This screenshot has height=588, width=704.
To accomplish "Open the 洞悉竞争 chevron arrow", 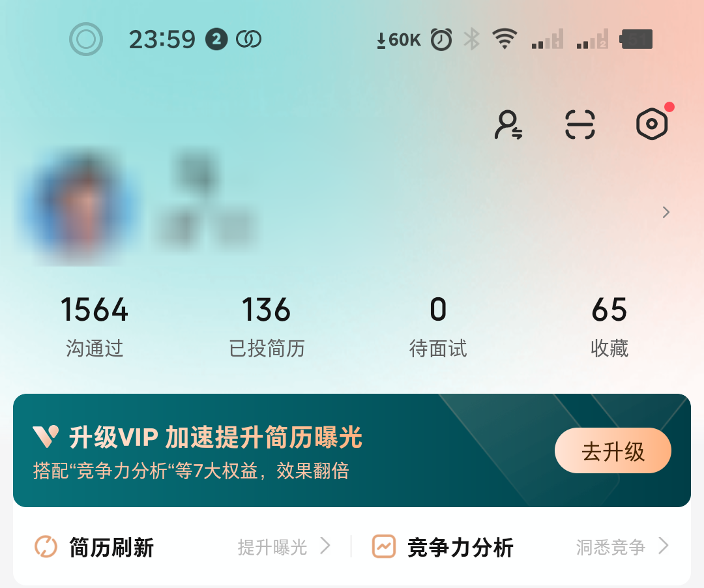I will click(664, 546).
